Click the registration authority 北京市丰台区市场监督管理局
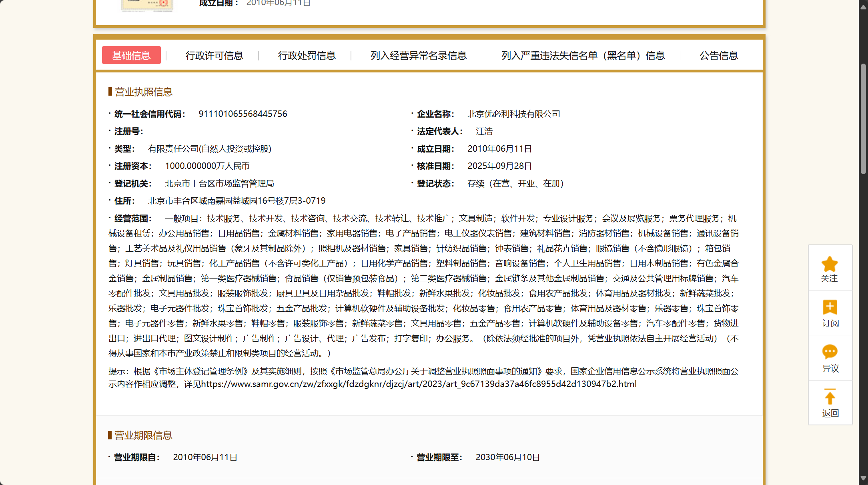The height and width of the screenshot is (485, 868). tap(219, 184)
